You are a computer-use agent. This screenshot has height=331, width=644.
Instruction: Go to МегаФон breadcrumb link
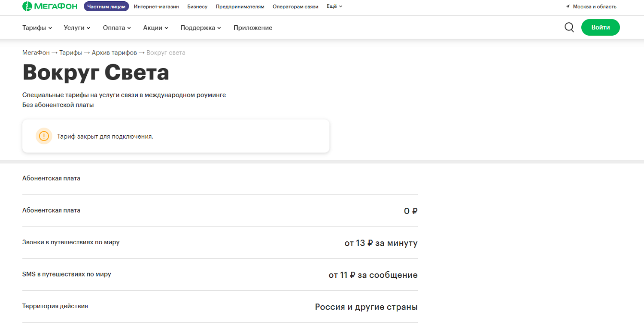click(36, 52)
